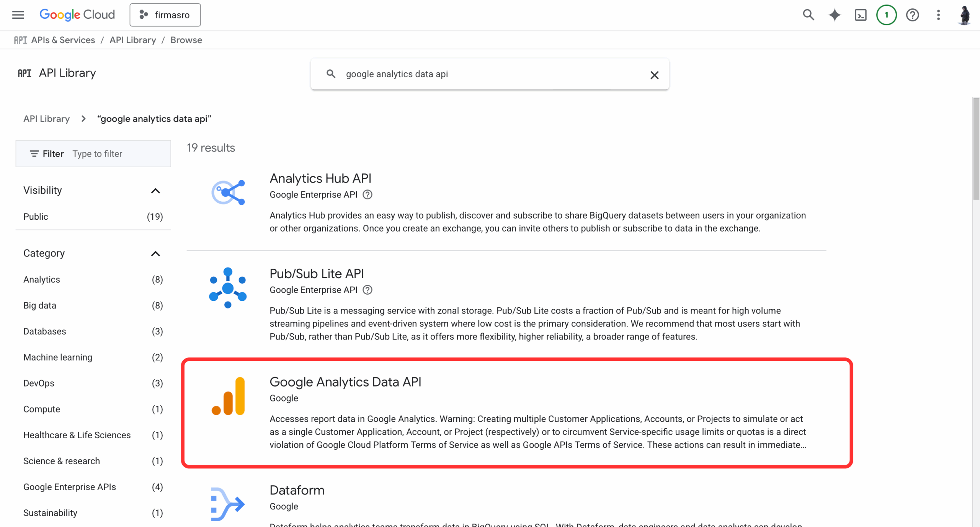Image resolution: width=980 pixels, height=527 pixels.
Task: Collapse the Category filter section
Action: (155, 254)
